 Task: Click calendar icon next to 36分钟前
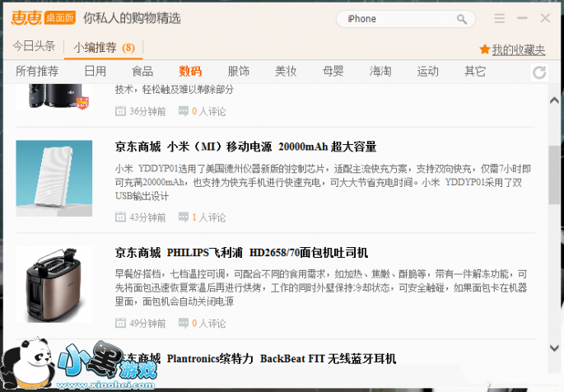(120, 111)
